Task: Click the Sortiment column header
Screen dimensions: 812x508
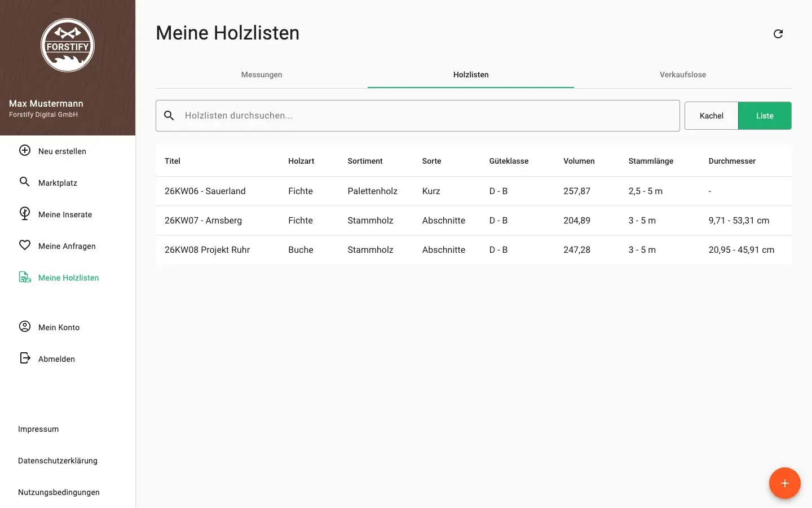Action: [365, 161]
